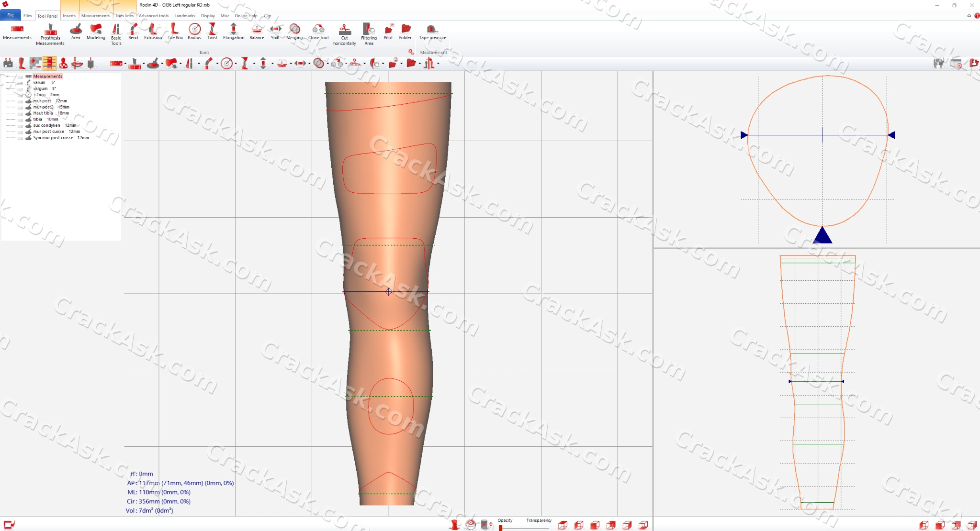Collapse the ribbon with the up chevron
Screen dimensions: 980x531
pyautogui.click(x=969, y=16)
